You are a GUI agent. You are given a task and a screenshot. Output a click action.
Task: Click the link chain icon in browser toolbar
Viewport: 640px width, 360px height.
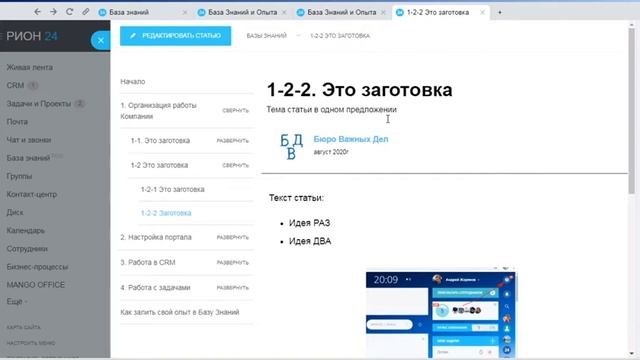coord(85,12)
